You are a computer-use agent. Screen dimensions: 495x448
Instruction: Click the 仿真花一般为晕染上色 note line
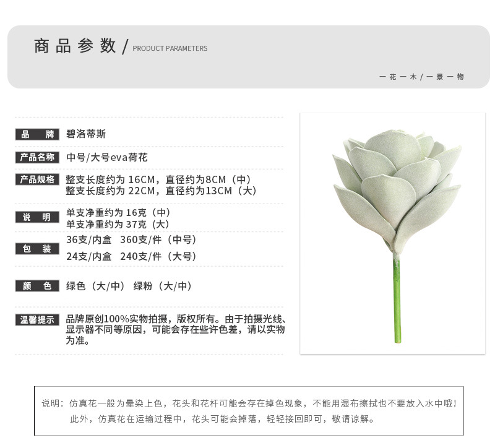[249, 403]
